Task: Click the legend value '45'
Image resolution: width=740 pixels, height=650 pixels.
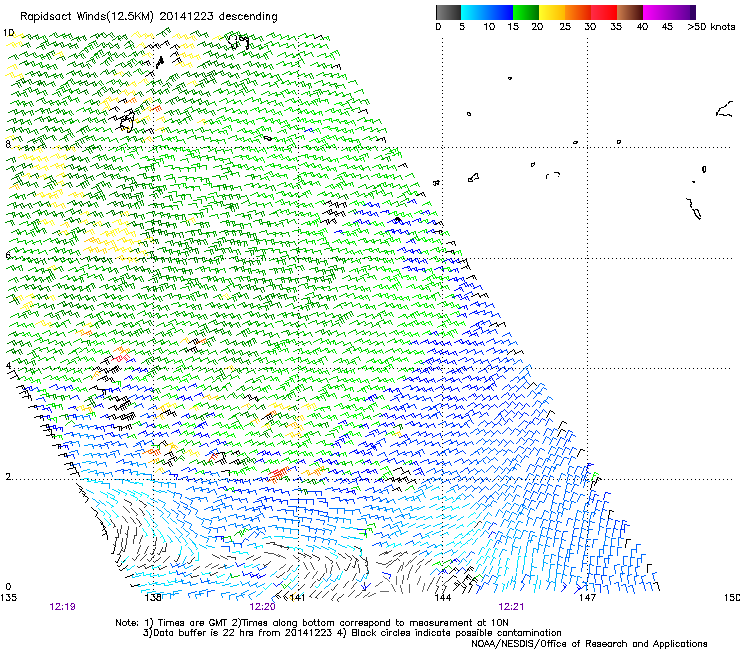Action: (667, 27)
